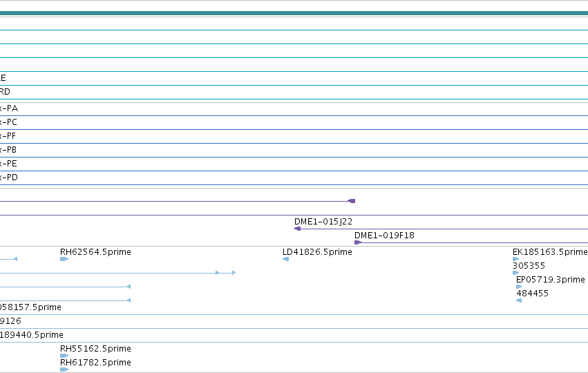Select the 484455 label
588x373 pixels.
[533, 294]
